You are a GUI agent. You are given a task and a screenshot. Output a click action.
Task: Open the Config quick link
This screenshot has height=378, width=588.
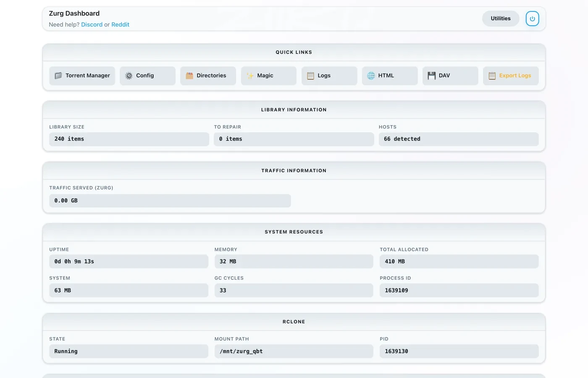147,76
